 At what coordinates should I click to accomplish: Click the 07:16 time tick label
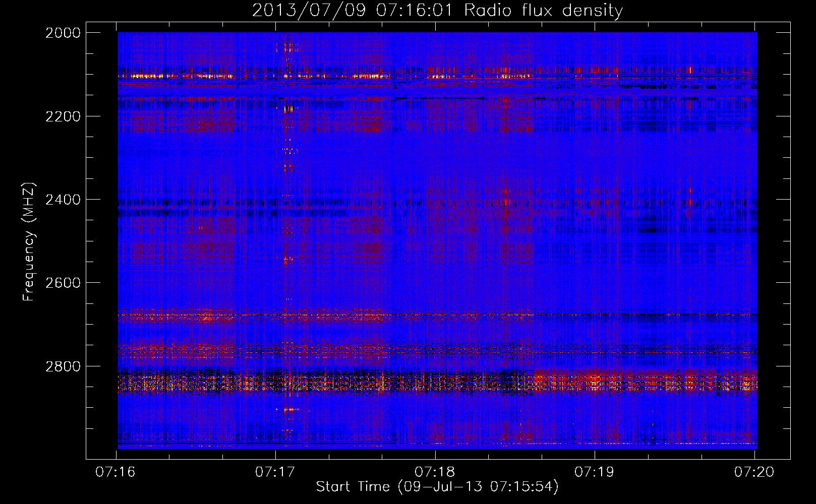(115, 472)
